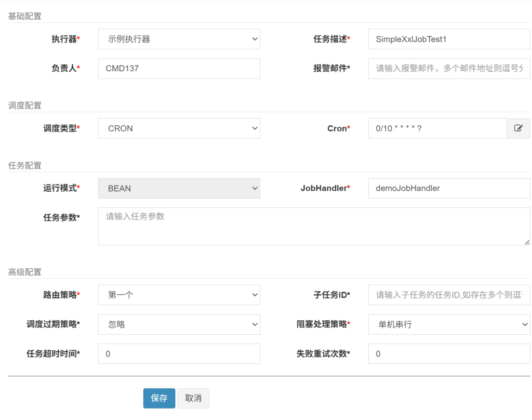Click the 保存 button
Image resolution: width=532 pixels, height=420 pixels.
(159, 398)
